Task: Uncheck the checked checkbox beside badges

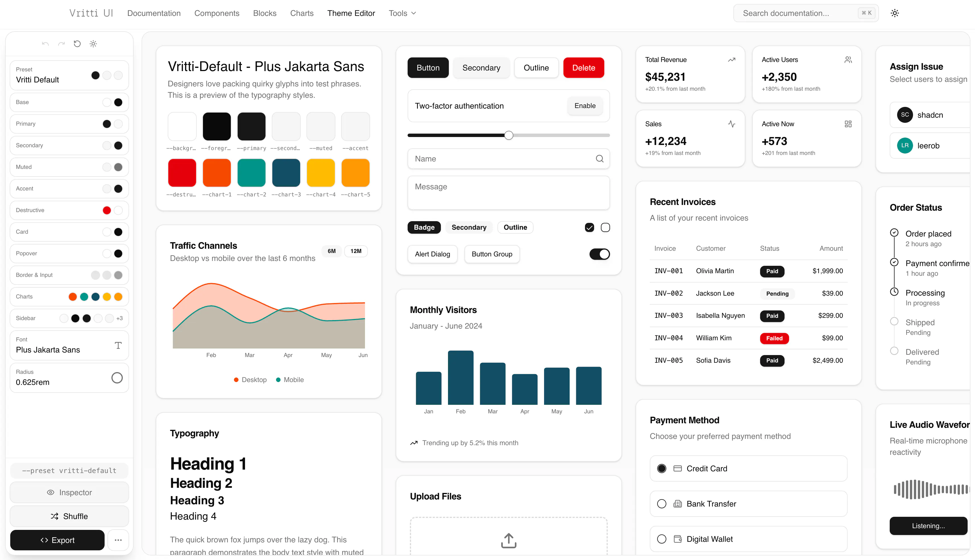Action: (x=589, y=227)
